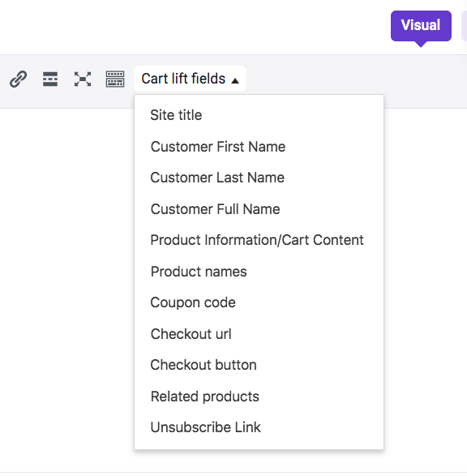The height and width of the screenshot is (476, 467).
Task: Select Related products from the list
Action: click(x=259, y=397)
